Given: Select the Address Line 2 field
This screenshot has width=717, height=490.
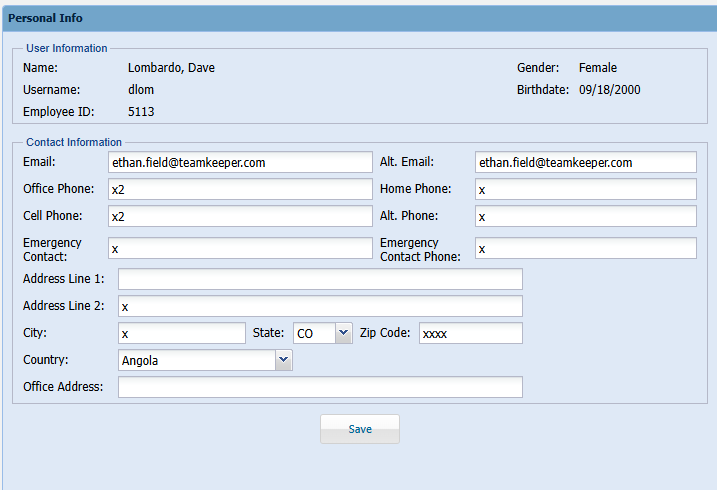Looking at the screenshot, I should pos(320,306).
